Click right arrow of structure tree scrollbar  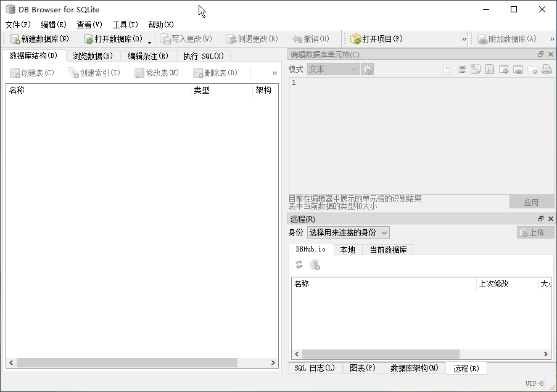[273, 362]
